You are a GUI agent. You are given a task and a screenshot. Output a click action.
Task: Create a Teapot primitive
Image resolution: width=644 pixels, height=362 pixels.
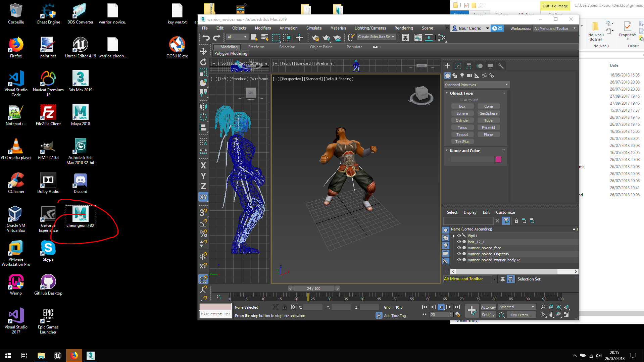tap(462, 135)
